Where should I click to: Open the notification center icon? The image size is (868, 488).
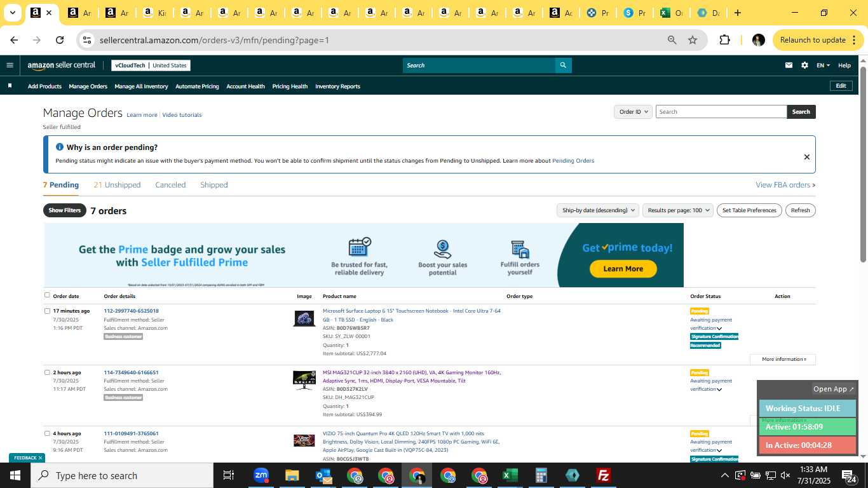pos(850,475)
